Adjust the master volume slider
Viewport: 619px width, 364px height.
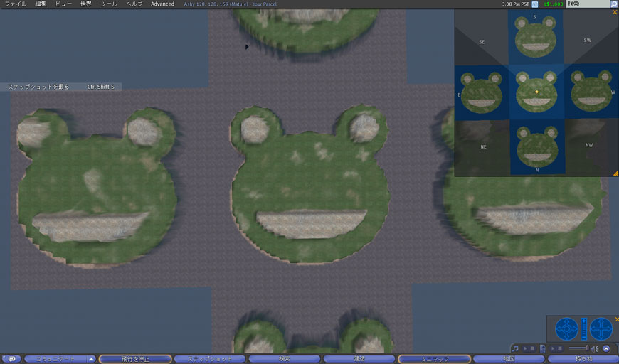578,348
